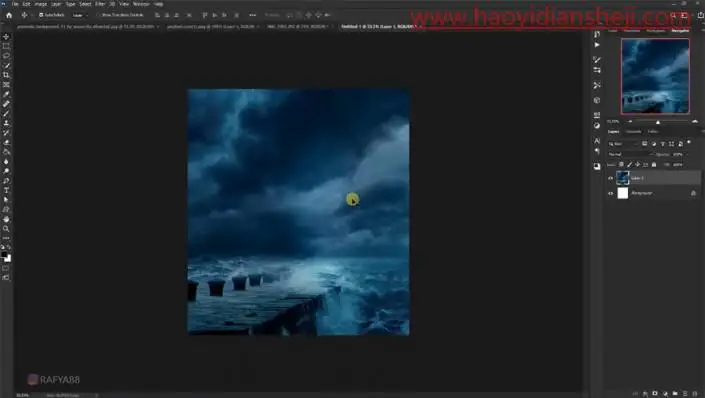Hide the Background layer eye icon

coord(610,193)
